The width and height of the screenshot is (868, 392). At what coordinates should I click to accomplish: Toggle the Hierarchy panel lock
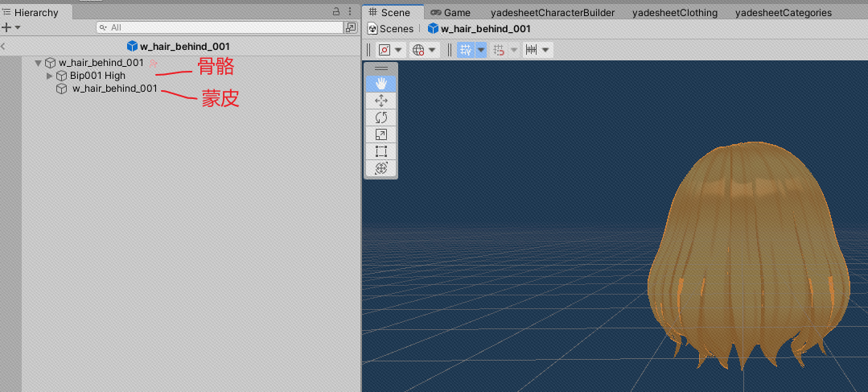336,11
